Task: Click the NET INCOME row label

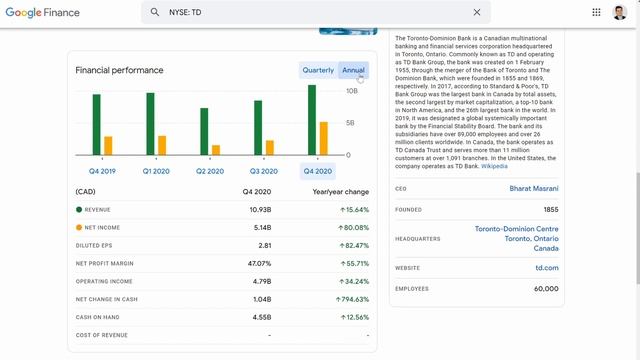Action: (102, 228)
